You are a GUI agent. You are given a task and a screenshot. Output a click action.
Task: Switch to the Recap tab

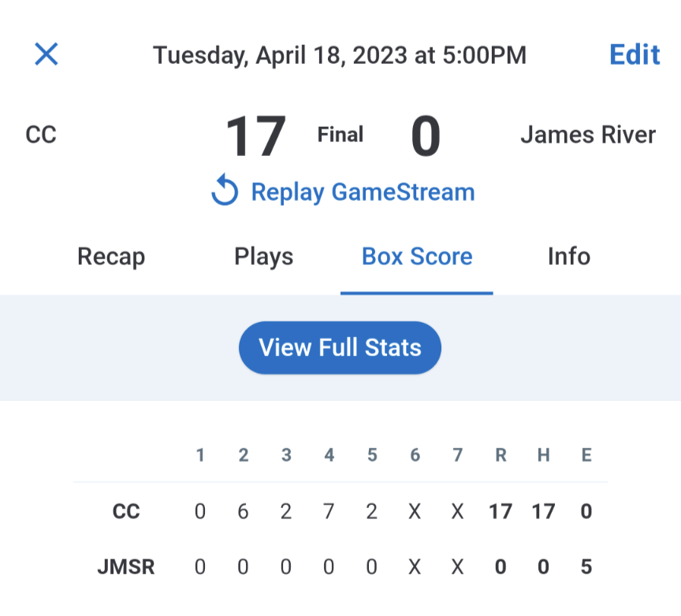point(111,257)
